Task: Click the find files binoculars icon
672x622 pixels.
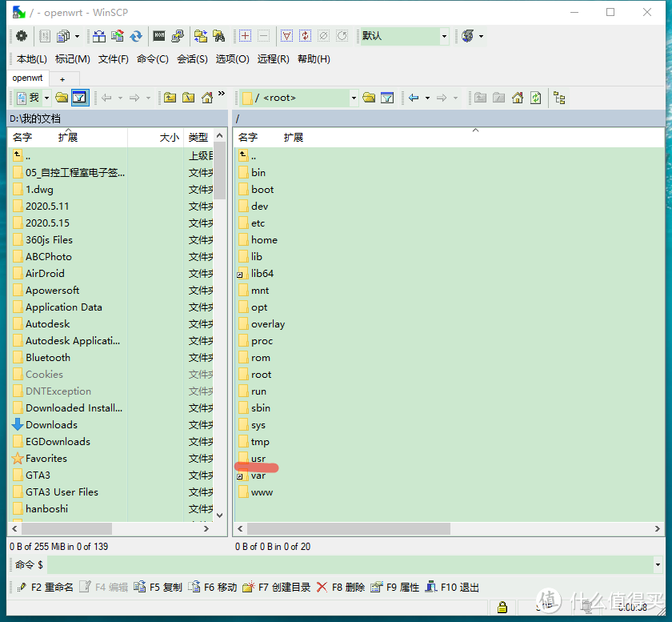Action: coord(219,36)
